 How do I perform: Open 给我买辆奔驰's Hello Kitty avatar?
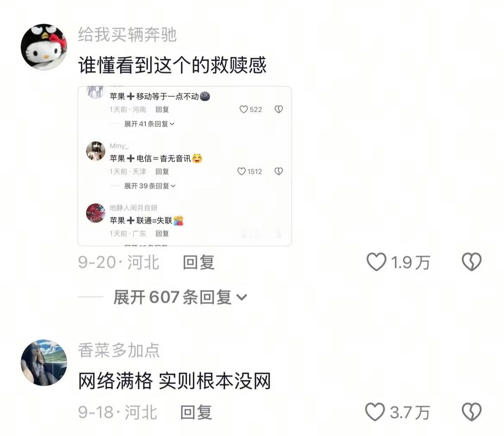coord(44,47)
